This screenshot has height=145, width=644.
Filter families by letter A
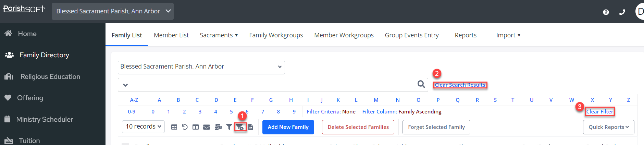(159, 100)
